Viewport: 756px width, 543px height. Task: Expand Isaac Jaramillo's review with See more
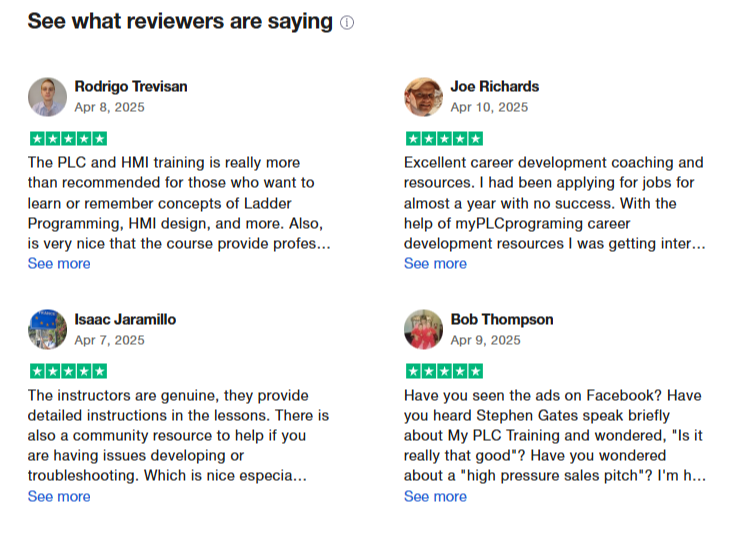click(59, 497)
